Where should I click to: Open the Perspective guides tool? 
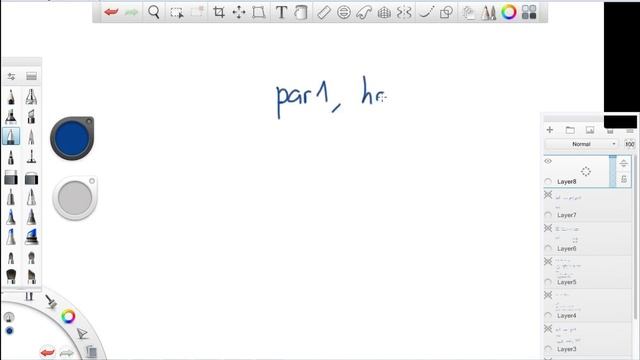click(384, 13)
